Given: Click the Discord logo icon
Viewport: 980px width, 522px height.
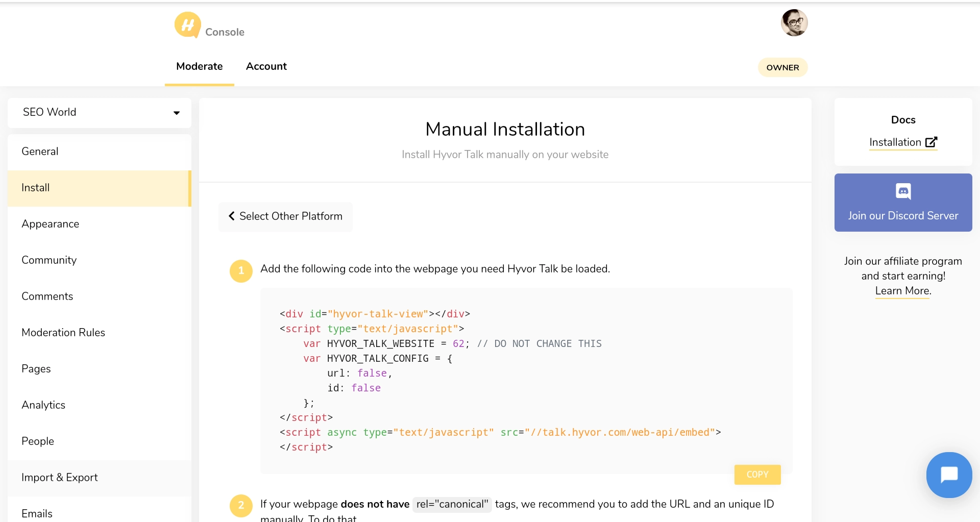Looking at the screenshot, I should (903, 191).
